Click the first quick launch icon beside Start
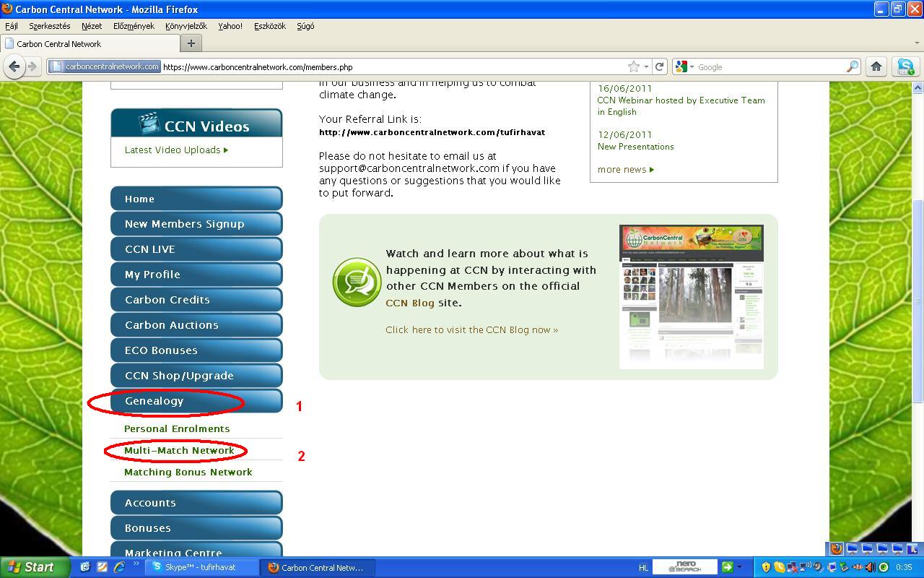The height and width of the screenshot is (578, 924). 85,567
